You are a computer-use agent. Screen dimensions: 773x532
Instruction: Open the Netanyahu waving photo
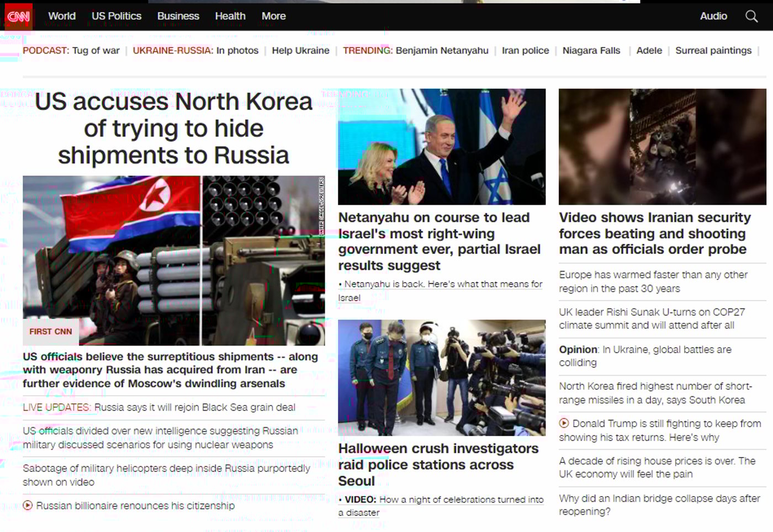tap(442, 147)
